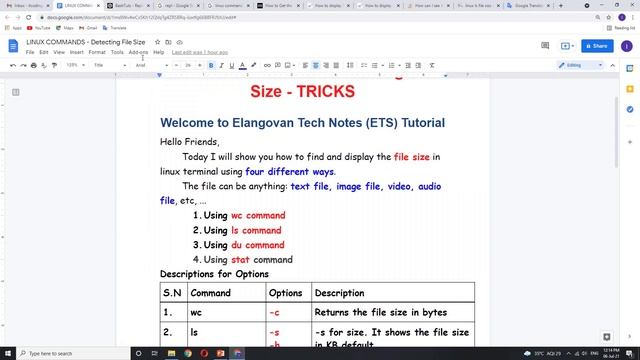Print the document using printer icon

(x=34, y=65)
